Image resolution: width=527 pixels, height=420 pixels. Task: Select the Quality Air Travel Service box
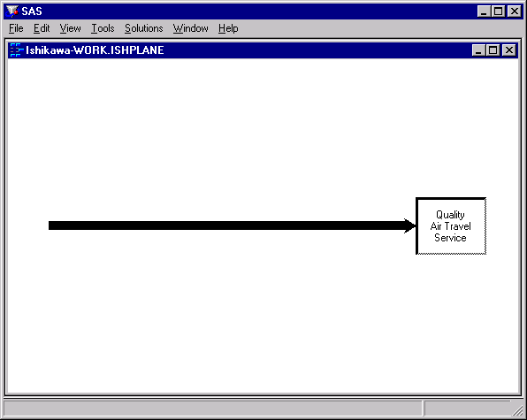point(451,226)
